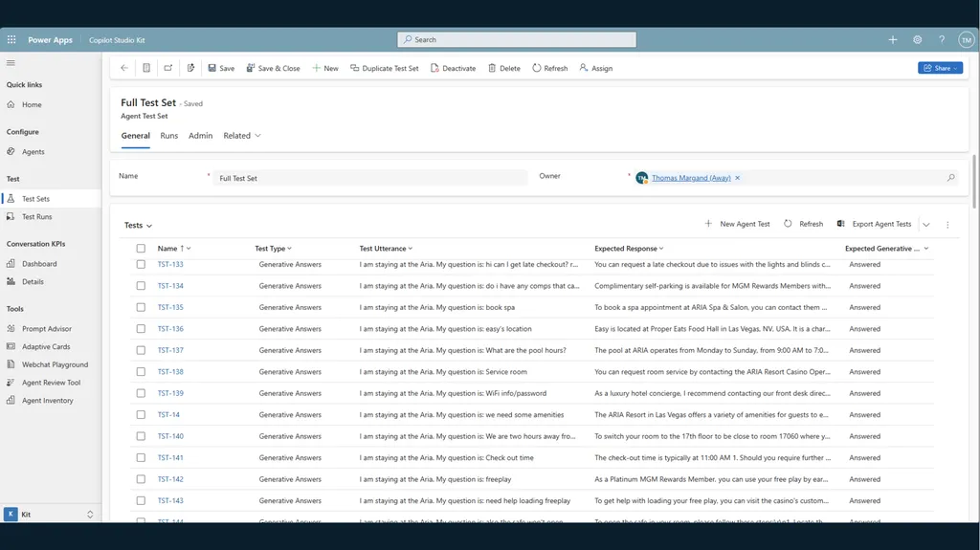Save the test set
This screenshot has width=980, height=550.
[x=221, y=68]
